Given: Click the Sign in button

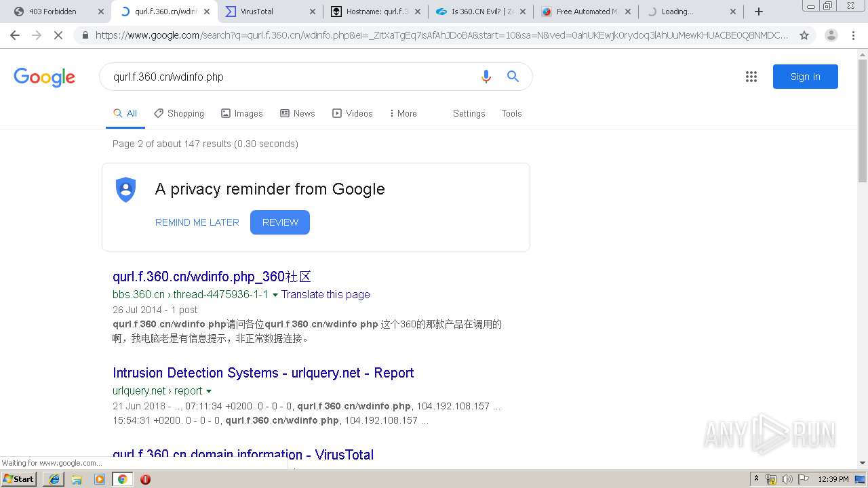Looking at the screenshot, I should pyautogui.click(x=806, y=77).
